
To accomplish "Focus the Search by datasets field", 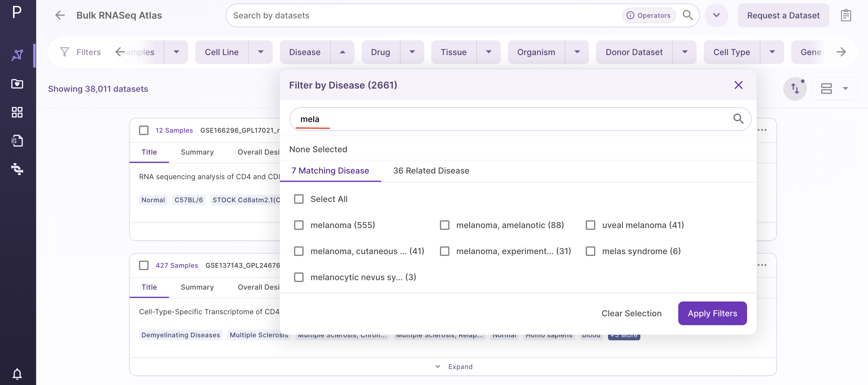I will click(425, 15).
